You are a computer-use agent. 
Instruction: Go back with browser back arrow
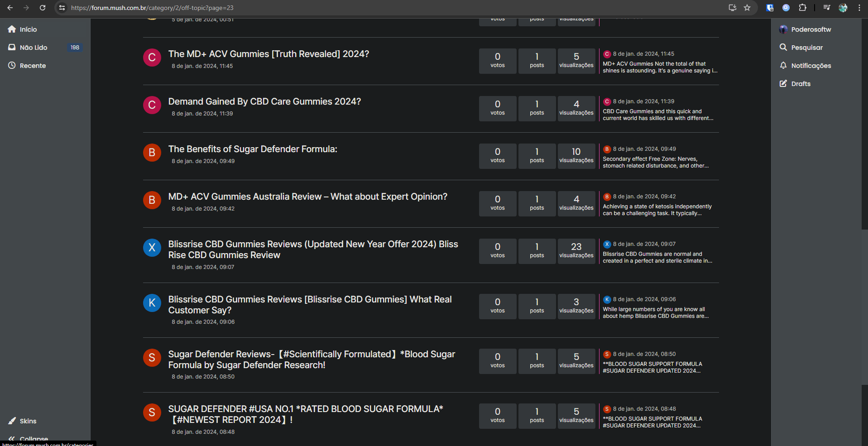click(x=10, y=8)
